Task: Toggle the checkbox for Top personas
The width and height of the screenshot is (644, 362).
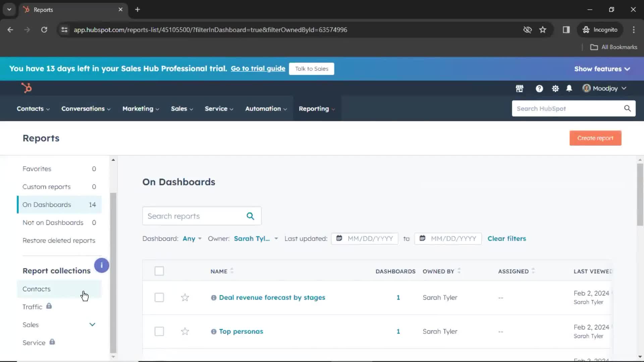Action: [x=159, y=331]
